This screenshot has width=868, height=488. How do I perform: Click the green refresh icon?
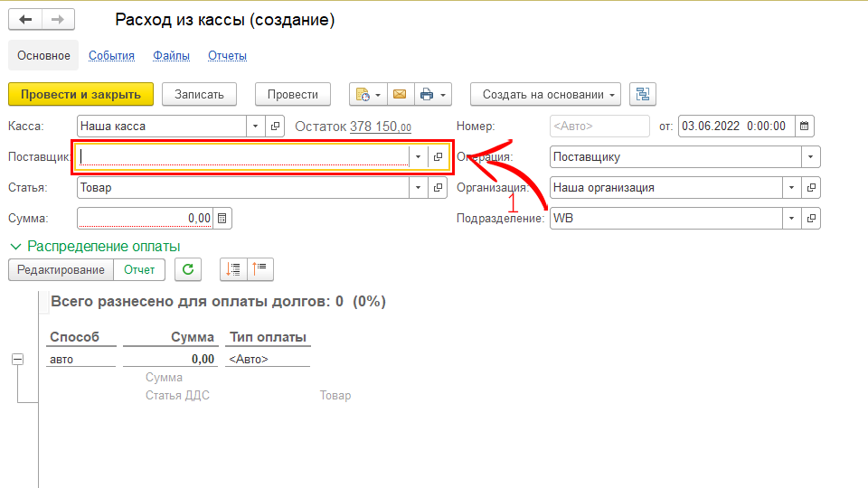pyautogui.click(x=188, y=269)
